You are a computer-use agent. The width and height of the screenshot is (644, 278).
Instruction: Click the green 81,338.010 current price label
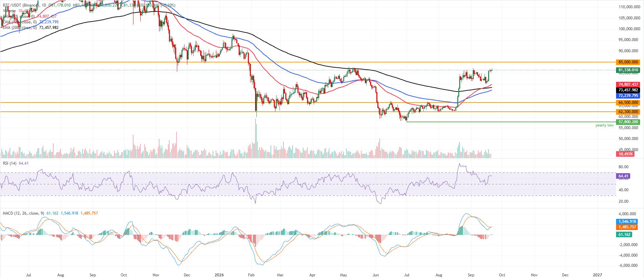tap(628, 70)
